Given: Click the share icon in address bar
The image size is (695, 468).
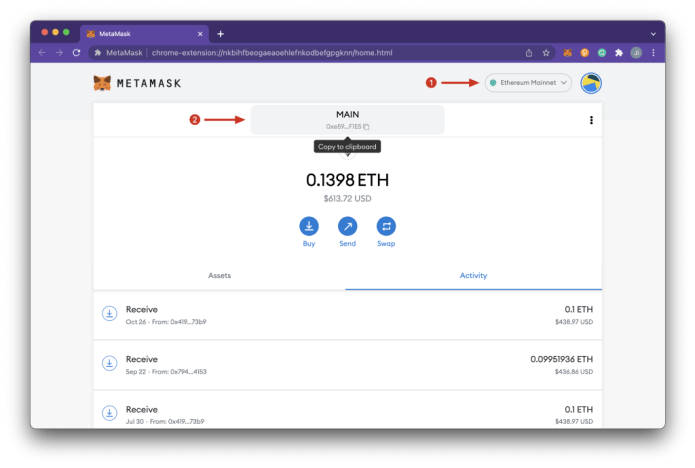Looking at the screenshot, I should pos(529,53).
